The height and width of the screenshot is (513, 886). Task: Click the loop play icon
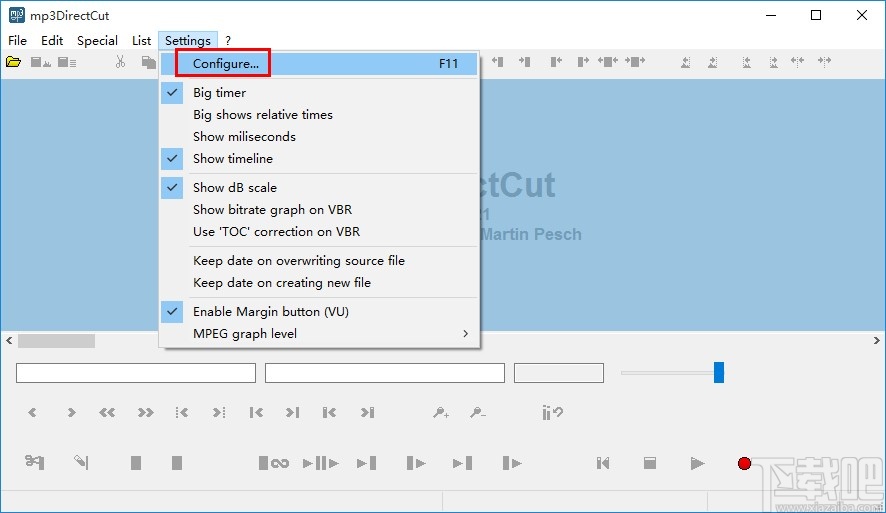click(x=273, y=463)
